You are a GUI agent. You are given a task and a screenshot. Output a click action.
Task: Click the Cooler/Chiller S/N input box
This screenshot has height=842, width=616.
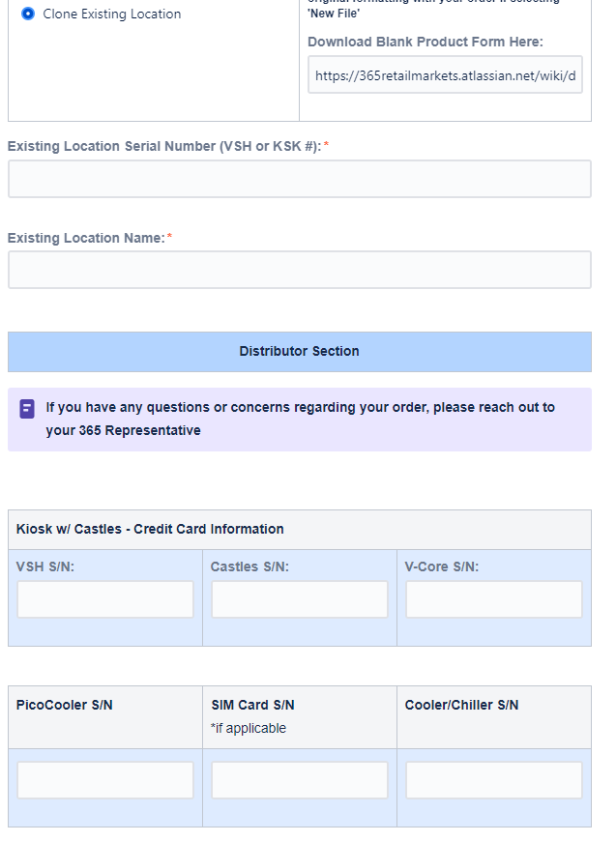point(494,780)
